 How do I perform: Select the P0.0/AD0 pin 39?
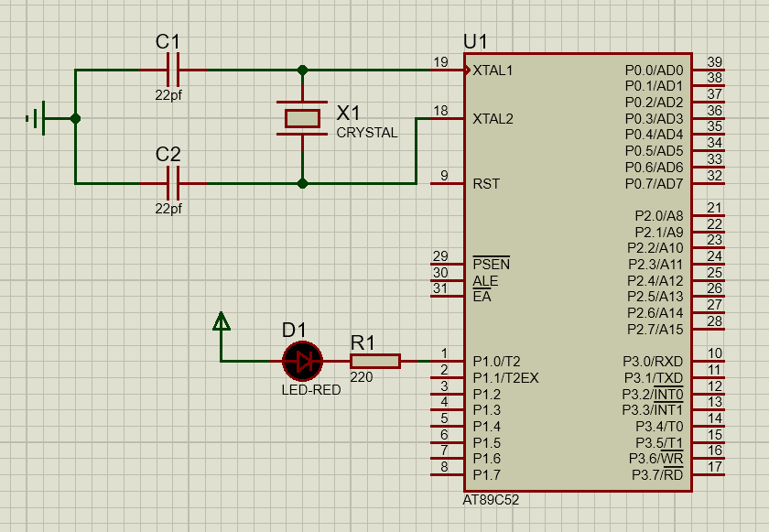[x=708, y=70]
